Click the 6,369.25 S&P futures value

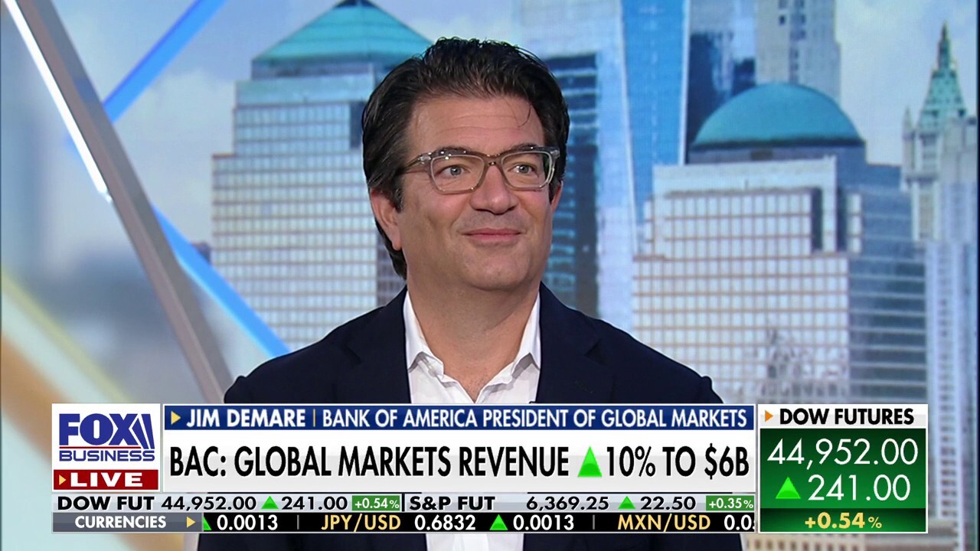[x=568, y=503]
